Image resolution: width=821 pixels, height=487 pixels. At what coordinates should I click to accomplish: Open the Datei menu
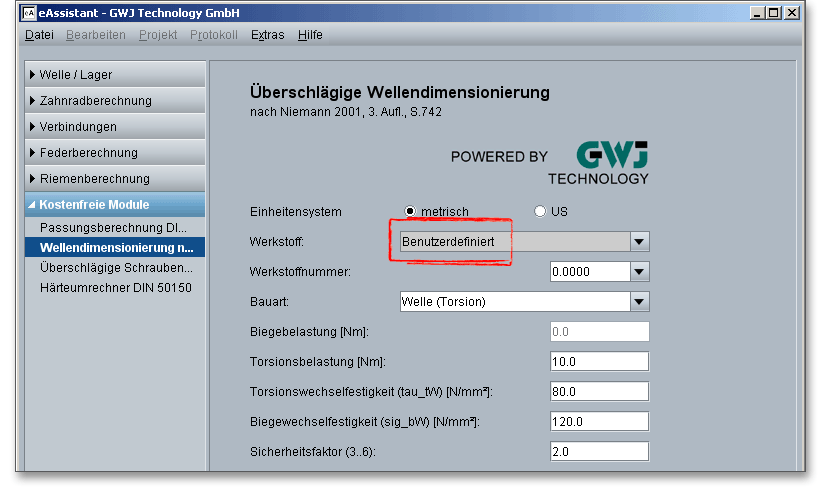(x=39, y=35)
